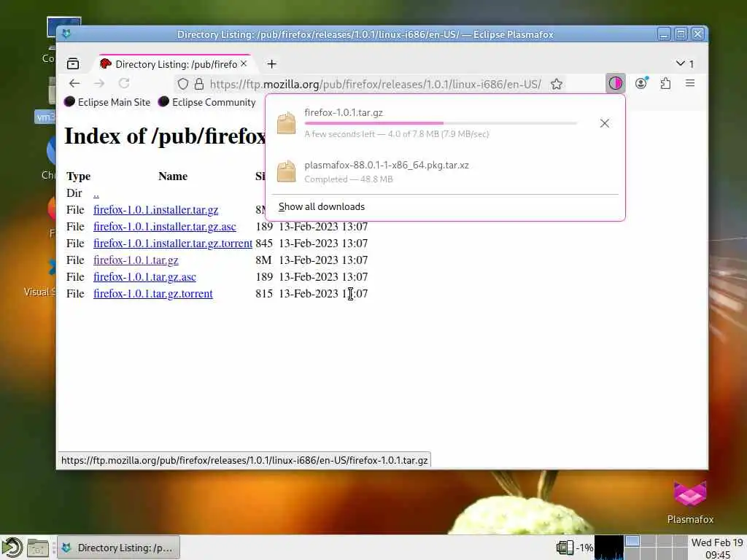Image resolution: width=747 pixels, height=560 pixels.
Task: Click the download progress bar for firefox-1.0.1.tar.gz
Action: tap(441, 123)
